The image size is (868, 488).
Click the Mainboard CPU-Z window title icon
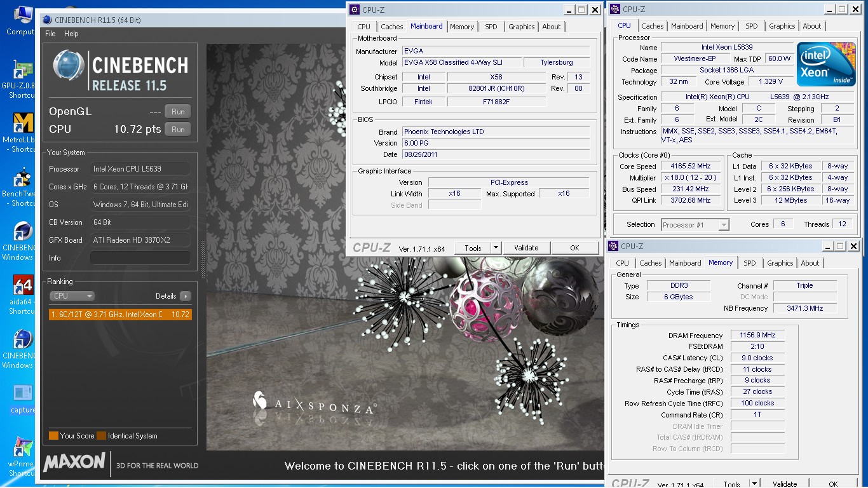355,10
